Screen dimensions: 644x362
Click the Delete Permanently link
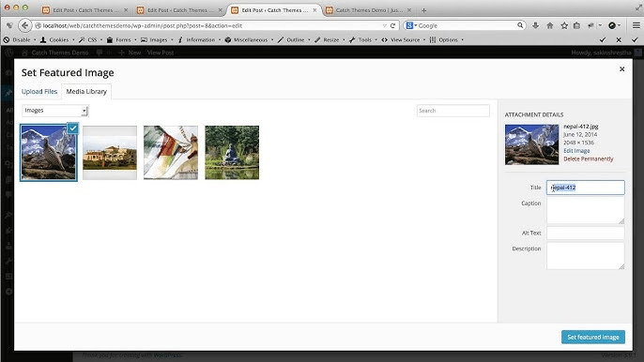tap(588, 158)
